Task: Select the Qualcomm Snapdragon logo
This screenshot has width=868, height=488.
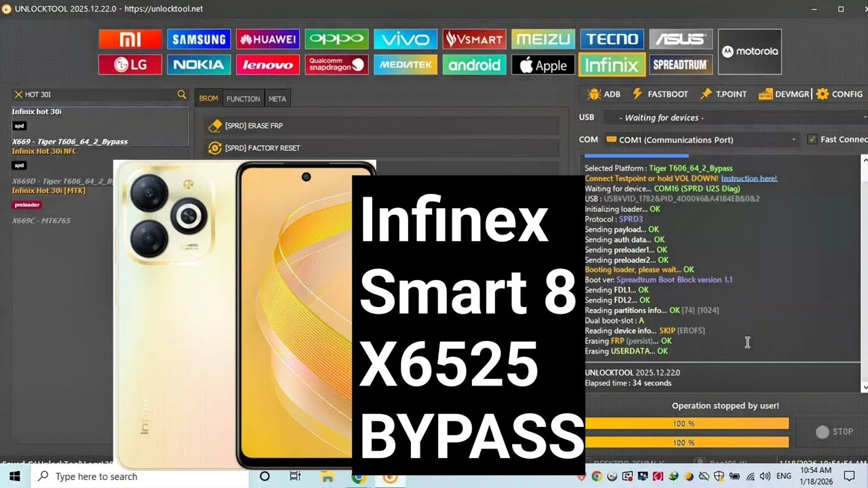Action: tap(336, 65)
